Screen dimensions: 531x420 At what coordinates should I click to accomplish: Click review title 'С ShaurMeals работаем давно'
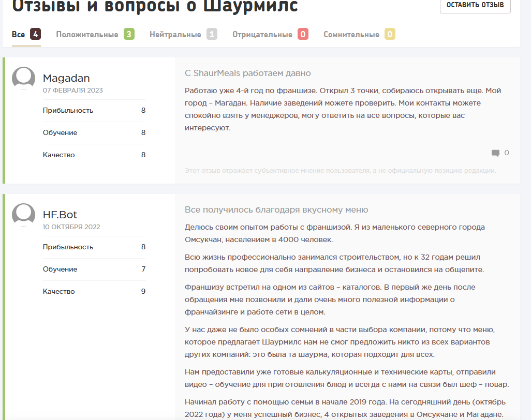[248, 73]
